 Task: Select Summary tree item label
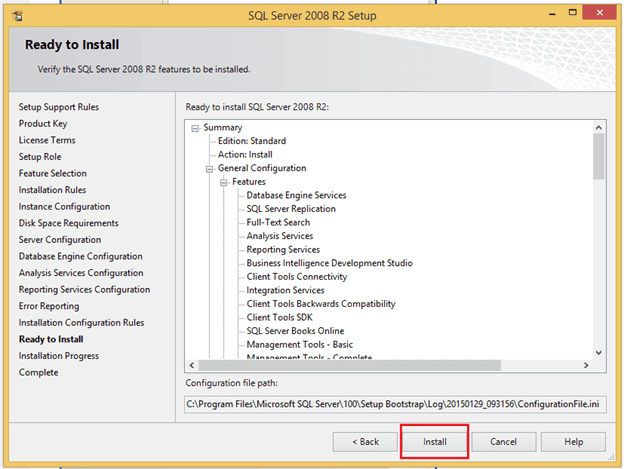pyautogui.click(x=223, y=128)
